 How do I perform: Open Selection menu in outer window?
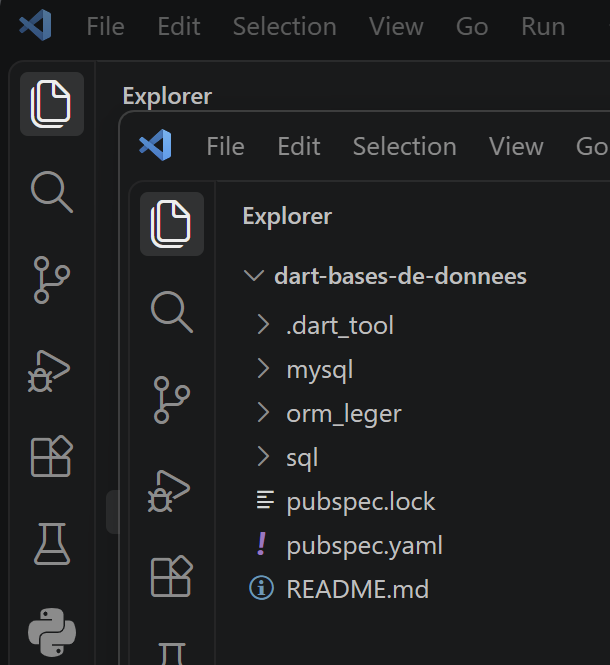point(285,26)
